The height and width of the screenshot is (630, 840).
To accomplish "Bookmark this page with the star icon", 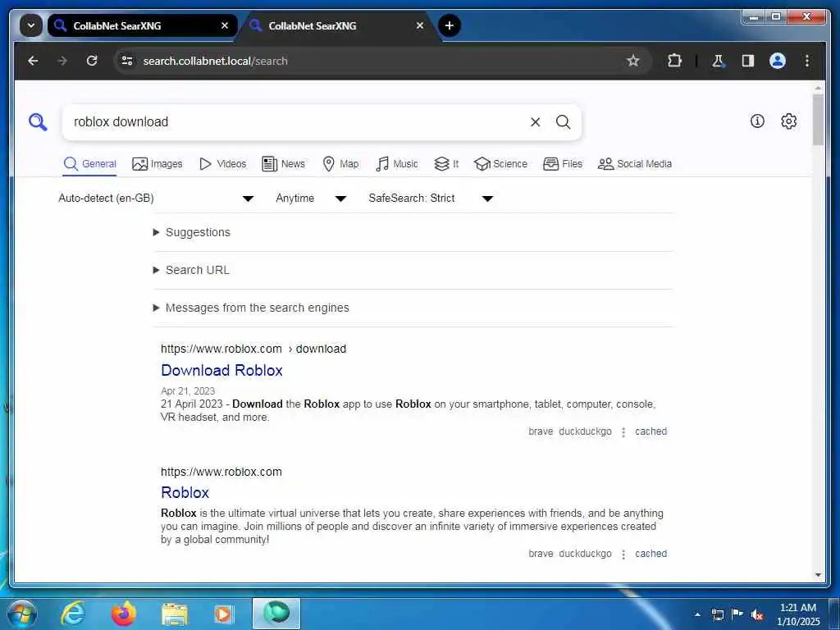I will (x=633, y=61).
